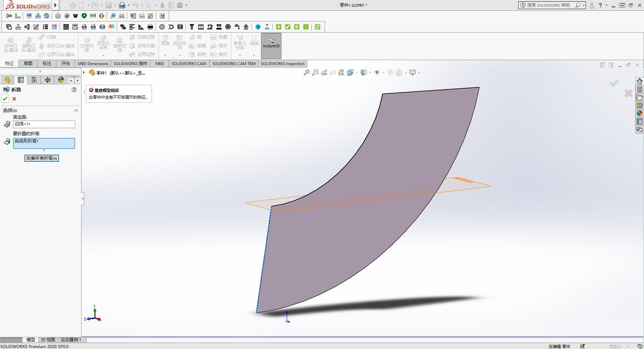Confirm the Fold feature with the green check
The width and height of the screenshot is (644, 349).
coord(5,99)
